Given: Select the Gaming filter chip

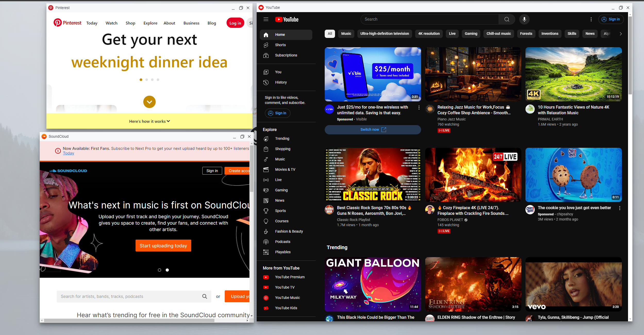Looking at the screenshot, I should pyautogui.click(x=471, y=34).
